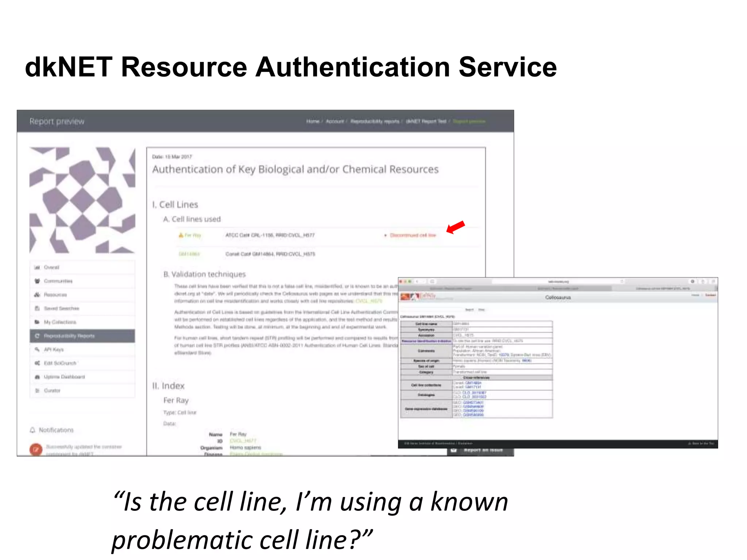Click the Cellosaurus Search button
747x560 pixels.
(469, 310)
